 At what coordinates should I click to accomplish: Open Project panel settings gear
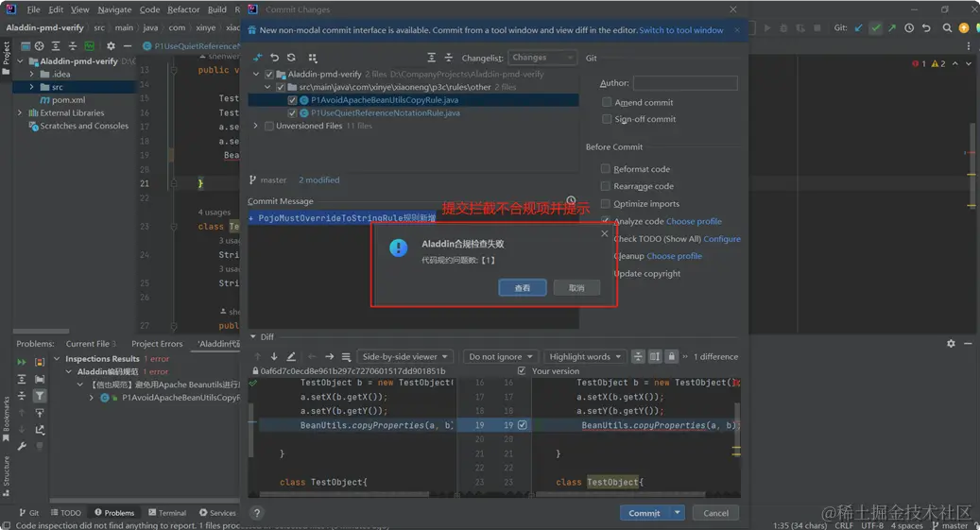111,45
